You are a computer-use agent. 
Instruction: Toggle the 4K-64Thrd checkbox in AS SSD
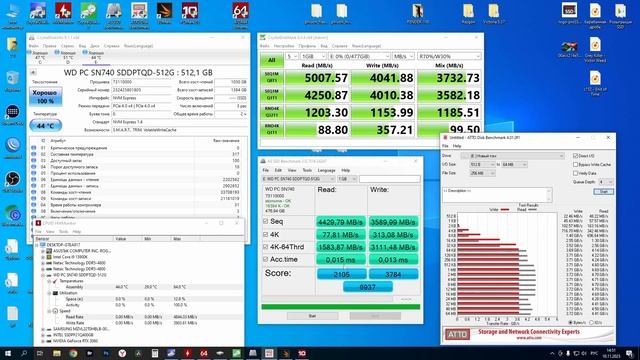click(x=266, y=247)
